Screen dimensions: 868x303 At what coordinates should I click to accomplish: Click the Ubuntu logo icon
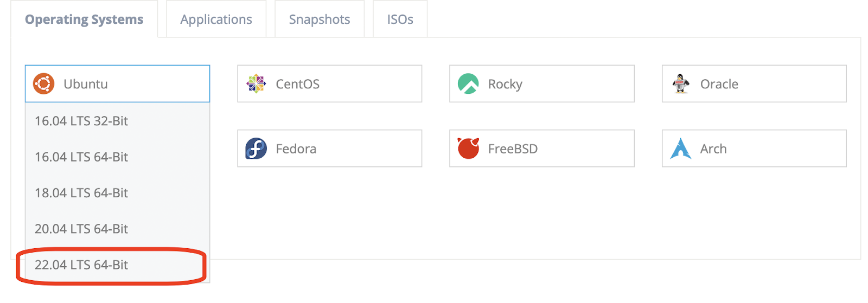point(43,84)
